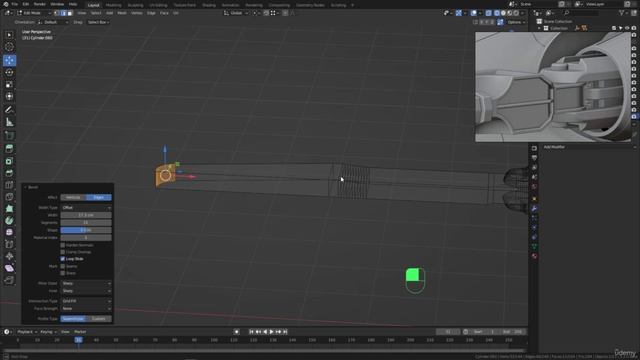This screenshot has width=640, height=360.
Task: Adjust the bevel Width field
Action: tap(86, 215)
